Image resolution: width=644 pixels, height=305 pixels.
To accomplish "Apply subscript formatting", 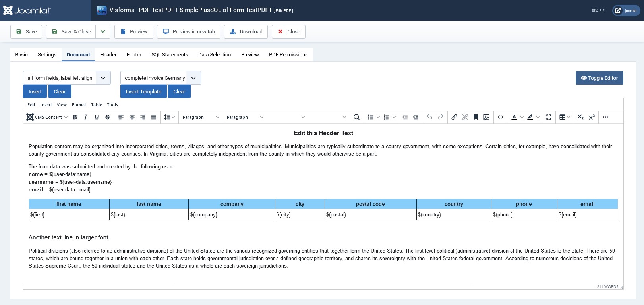I will pyautogui.click(x=580, y=117).
